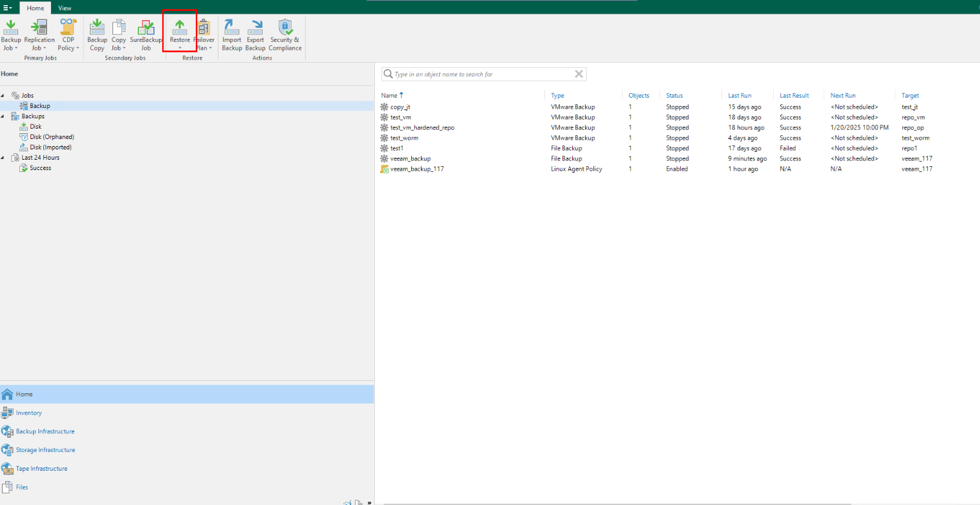Select the Disk (Orphaned) tree item
This screenshot has width=980, height=505.
[52, 137]
